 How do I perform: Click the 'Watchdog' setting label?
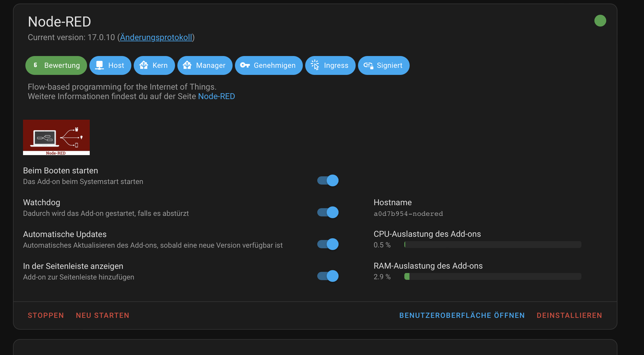pyautogui.click(x=42, y=203)
